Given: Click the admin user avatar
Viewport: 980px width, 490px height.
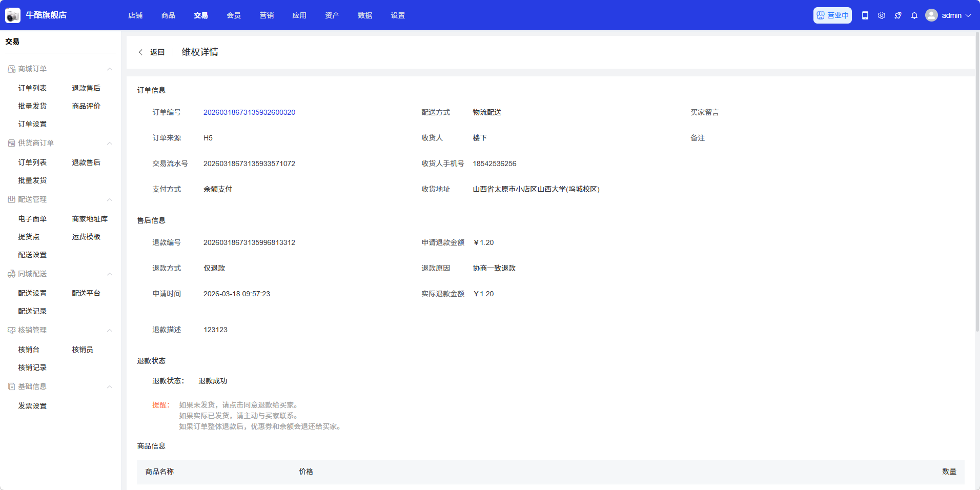Looking at the screenshot, I should (931, 15).
